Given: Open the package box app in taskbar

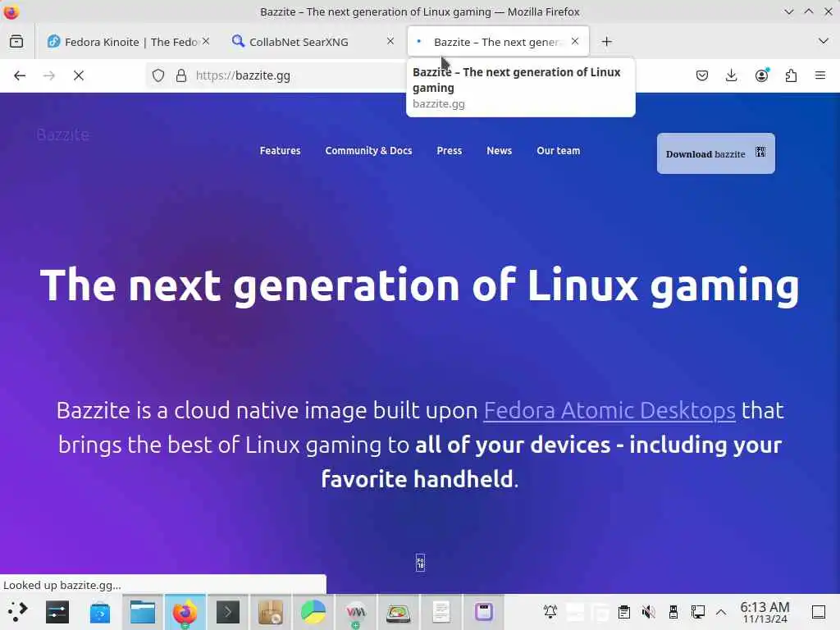Looking at the screenshot, I should (271, 612).
